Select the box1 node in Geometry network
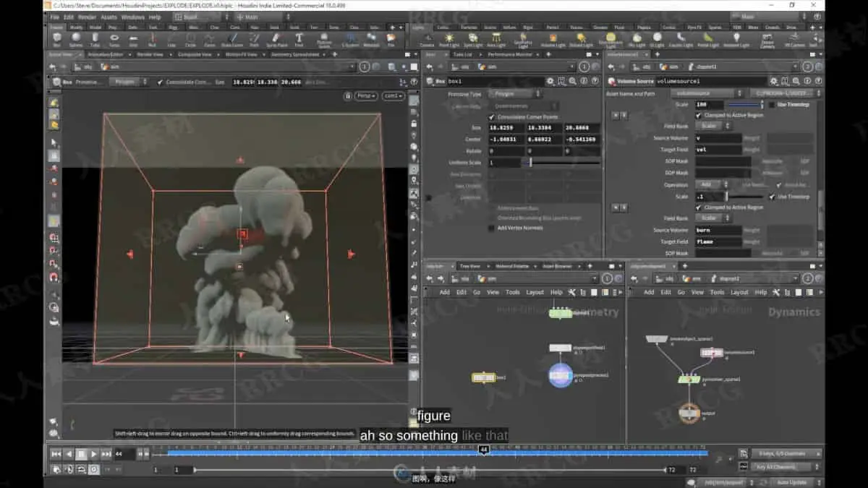Viewport: 868px width, 488px height. pyautogui.click(x=483, y=377)
